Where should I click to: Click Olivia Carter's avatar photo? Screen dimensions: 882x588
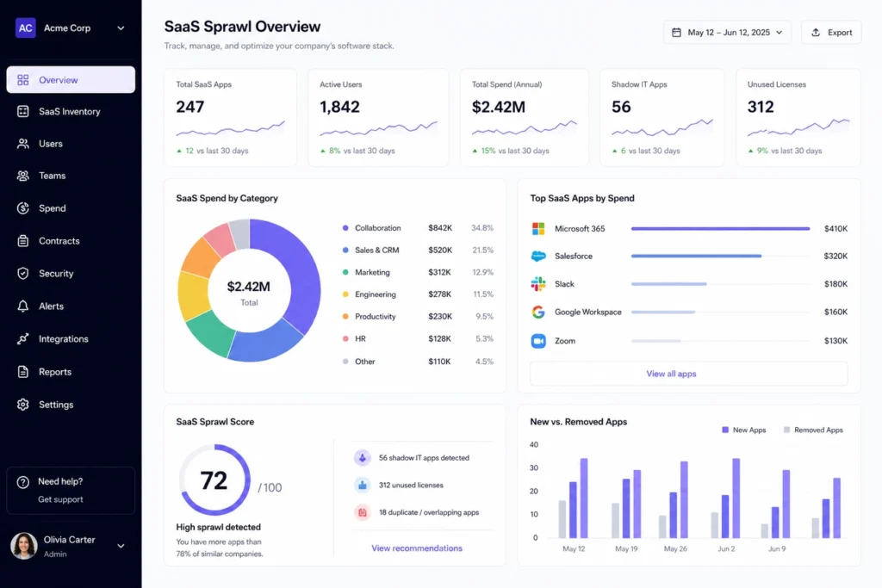pos(23,546)
